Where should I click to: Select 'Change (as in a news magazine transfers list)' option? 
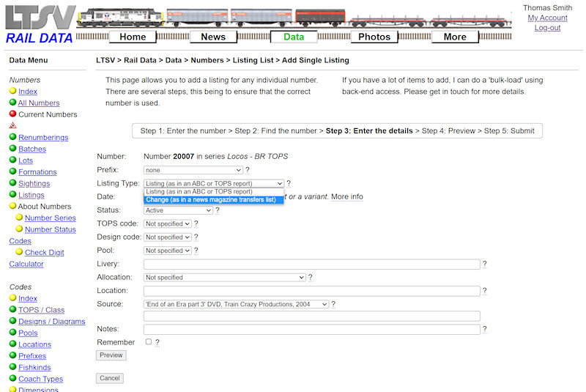tap(213, 199)
